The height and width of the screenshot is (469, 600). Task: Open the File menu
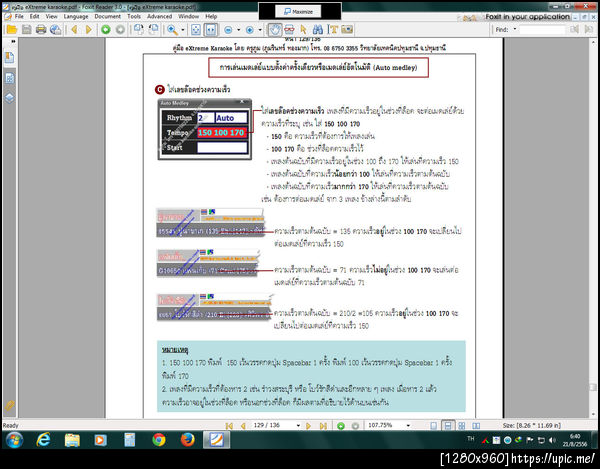[x=19, y=16]
